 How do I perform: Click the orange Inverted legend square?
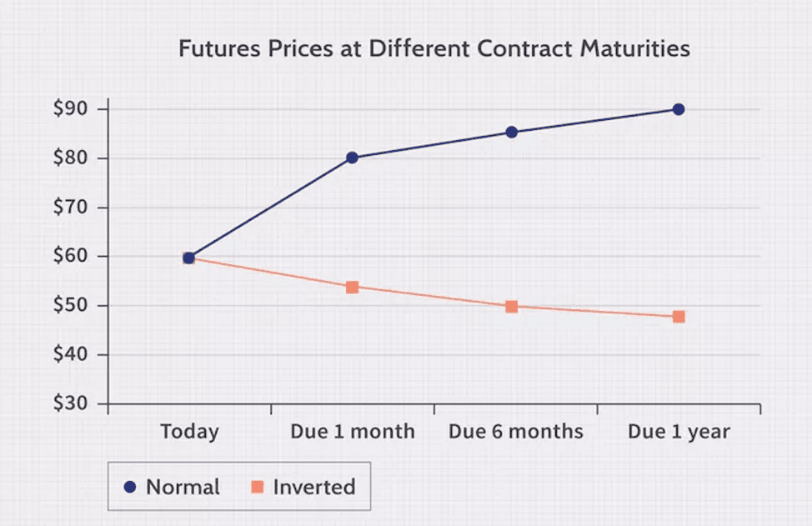pyautogui.click(x=257, y=487)
